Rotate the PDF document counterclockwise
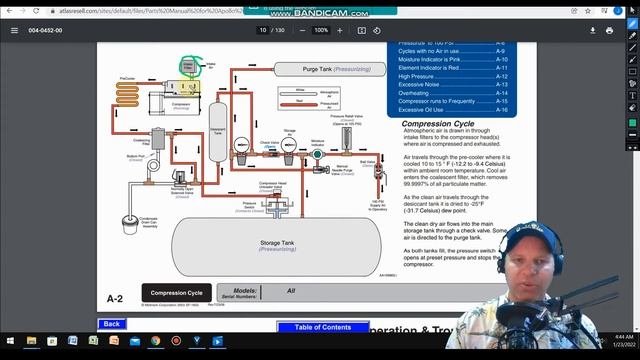Viewport: 640px width, 360px height. coord(377,31)
